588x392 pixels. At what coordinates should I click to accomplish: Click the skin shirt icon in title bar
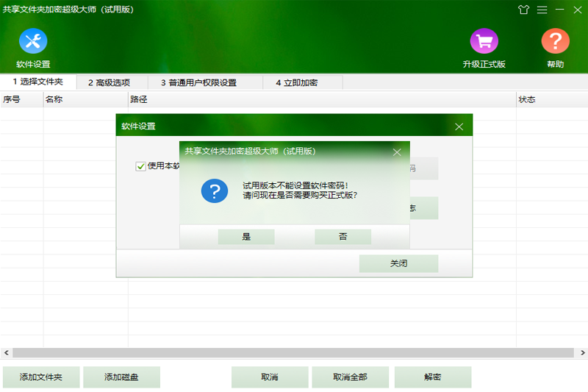tap(523, 10)
